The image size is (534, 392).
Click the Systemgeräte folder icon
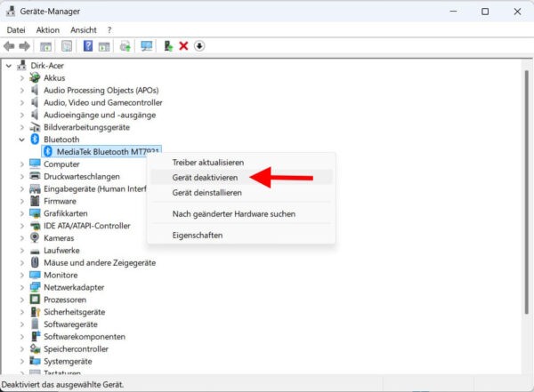(35, 361)
